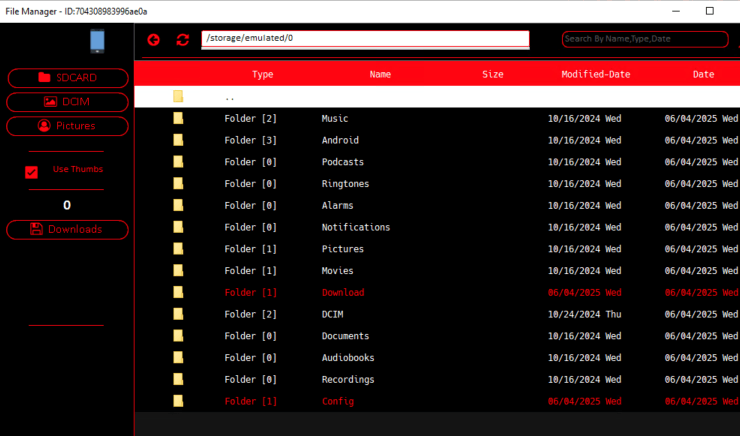Click the parent folder icon in '..' row
Viewport: 740px width, 436px height.
point(178,96)
